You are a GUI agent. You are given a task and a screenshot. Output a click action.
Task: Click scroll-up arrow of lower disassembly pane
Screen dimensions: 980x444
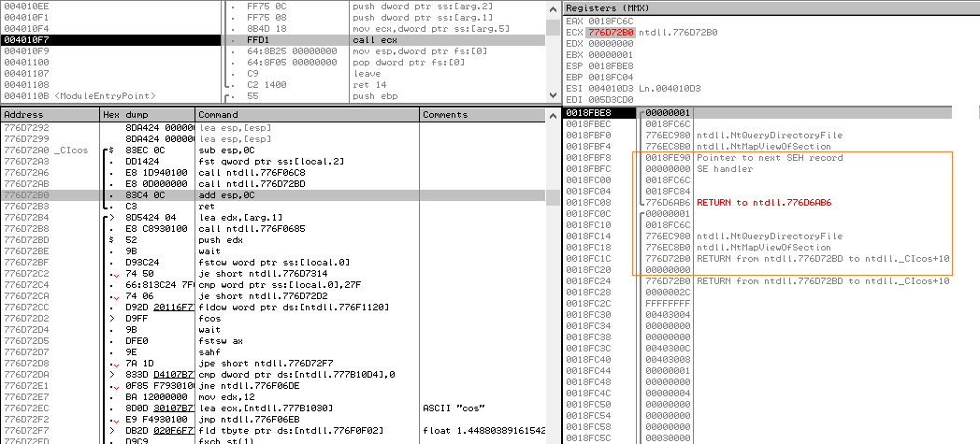coord(555,114)
